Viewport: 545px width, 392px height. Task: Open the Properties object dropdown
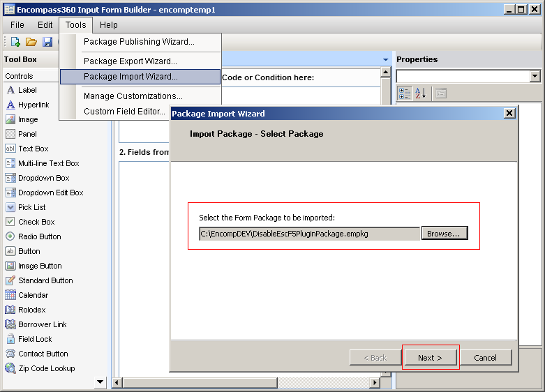pyautogui.click(x=535, y=76)
